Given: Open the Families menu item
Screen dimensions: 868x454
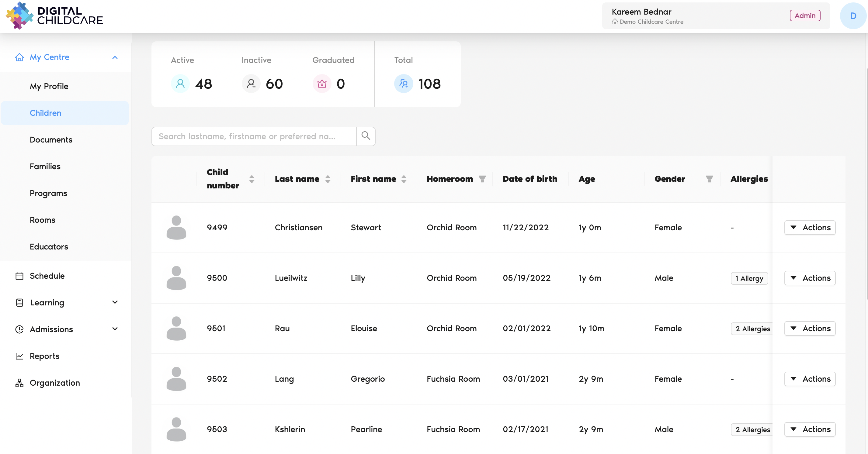Looking at the screenshot, I should pyautogui.click(x=45, y=167).
